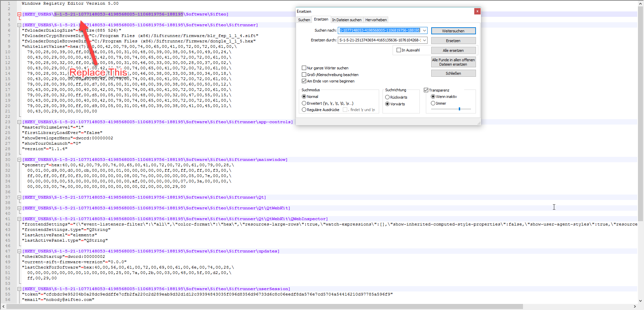The width and height of the screenshot is (644, 310).
Task: Click the "token" value line
Action: click(x=207, y=294)
